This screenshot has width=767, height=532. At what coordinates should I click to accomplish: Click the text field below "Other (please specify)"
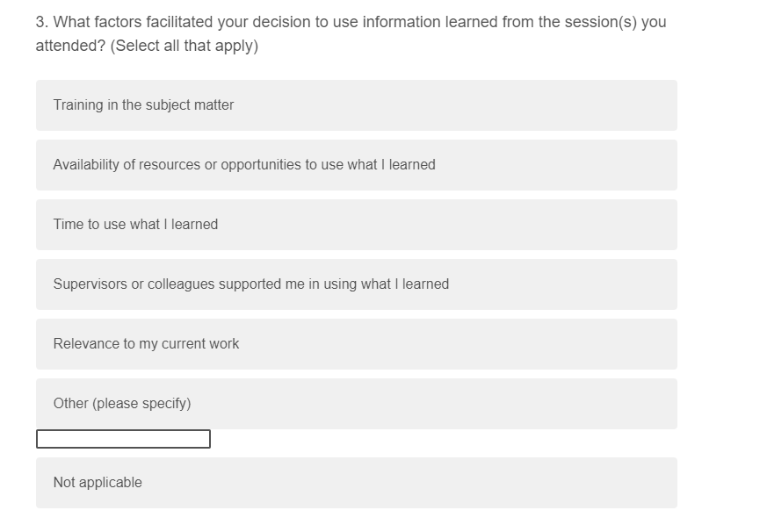click(123, 439)
